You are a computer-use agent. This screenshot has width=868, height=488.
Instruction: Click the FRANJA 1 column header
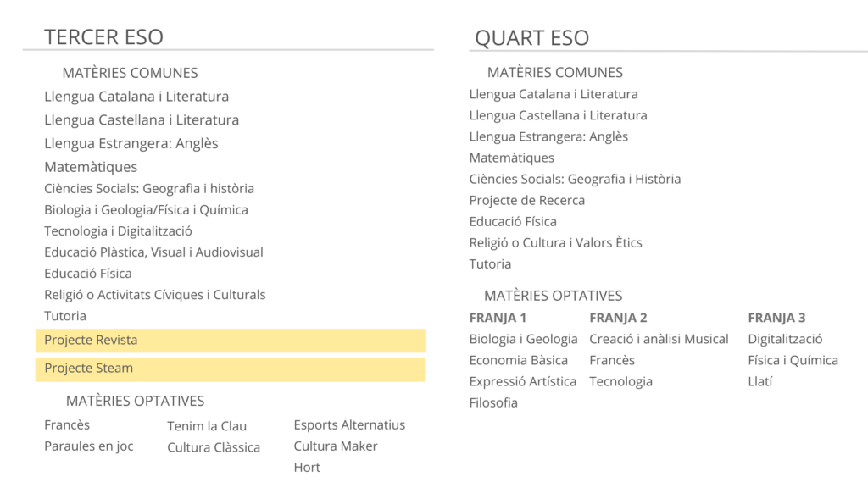pos(498,318)
